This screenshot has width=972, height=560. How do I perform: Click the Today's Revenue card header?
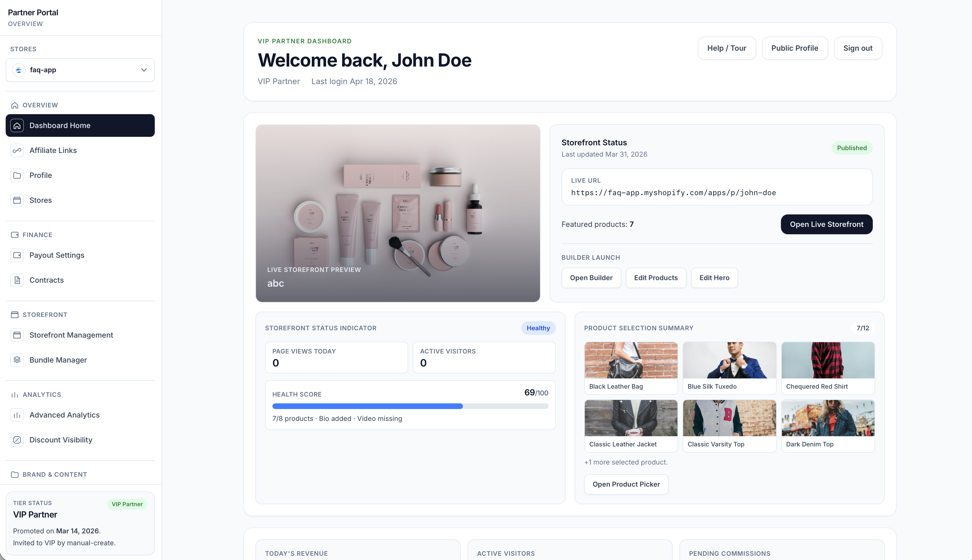point(296,553)
